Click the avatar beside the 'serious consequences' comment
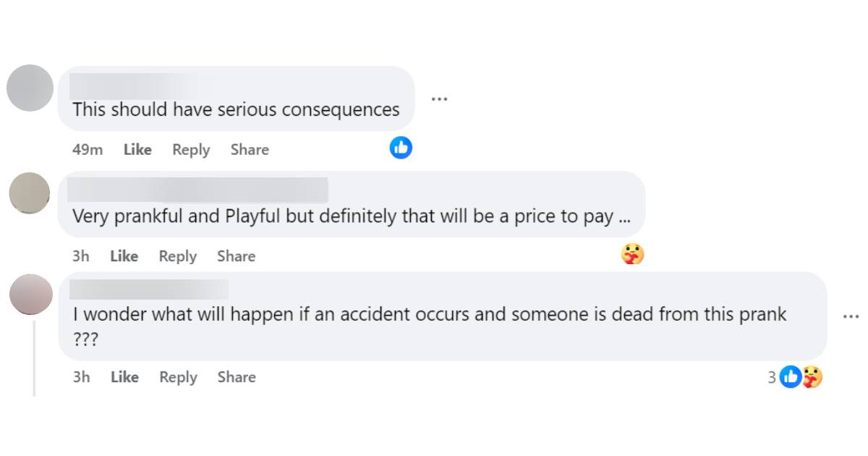This screenshot has width=868, height=456. [x=30, y=88]
